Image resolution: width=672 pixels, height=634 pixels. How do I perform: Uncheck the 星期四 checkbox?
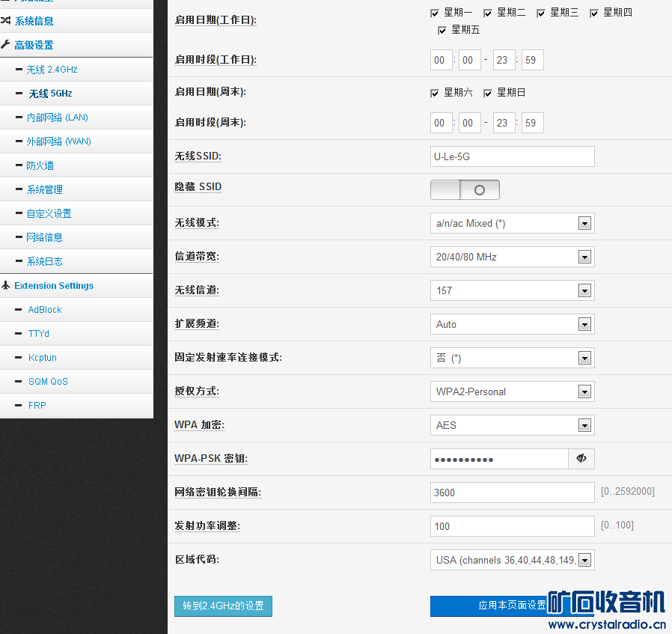[594, 13]
